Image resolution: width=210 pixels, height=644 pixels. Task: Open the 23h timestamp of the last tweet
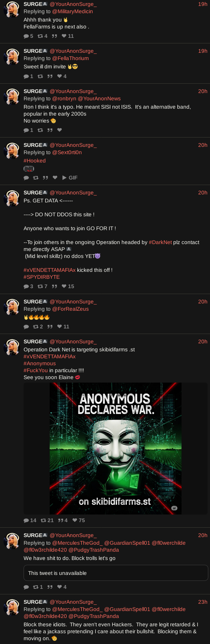coord(203,602)
